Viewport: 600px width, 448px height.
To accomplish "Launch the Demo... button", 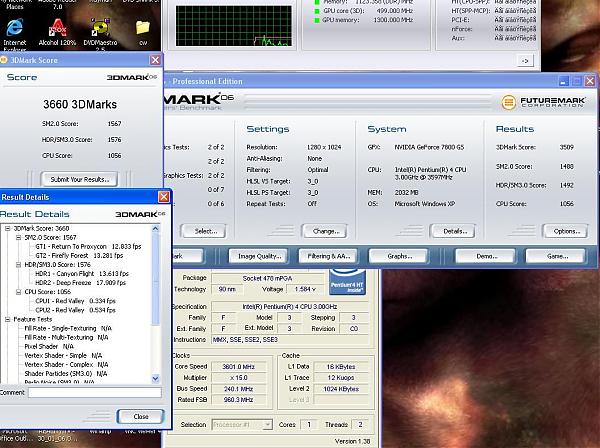I will 486,256.
